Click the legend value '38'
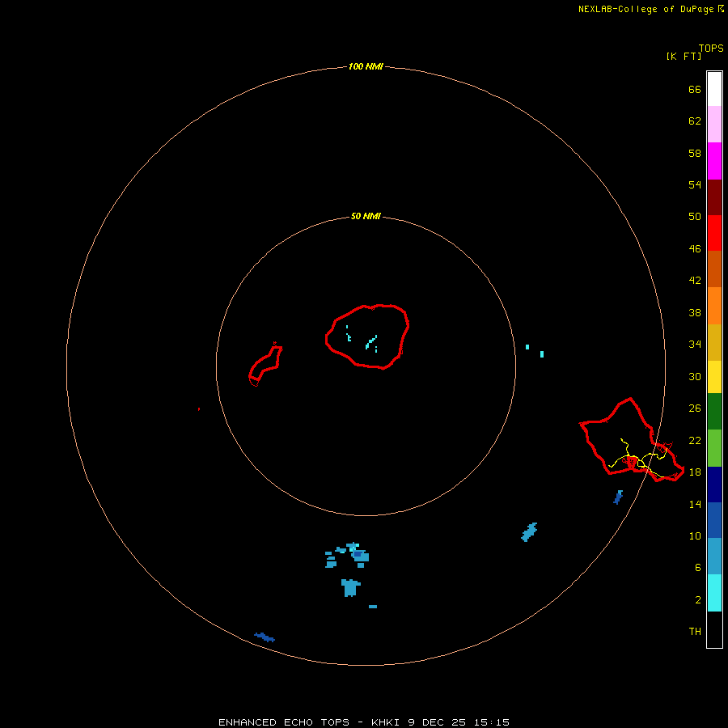 [695, 312]
